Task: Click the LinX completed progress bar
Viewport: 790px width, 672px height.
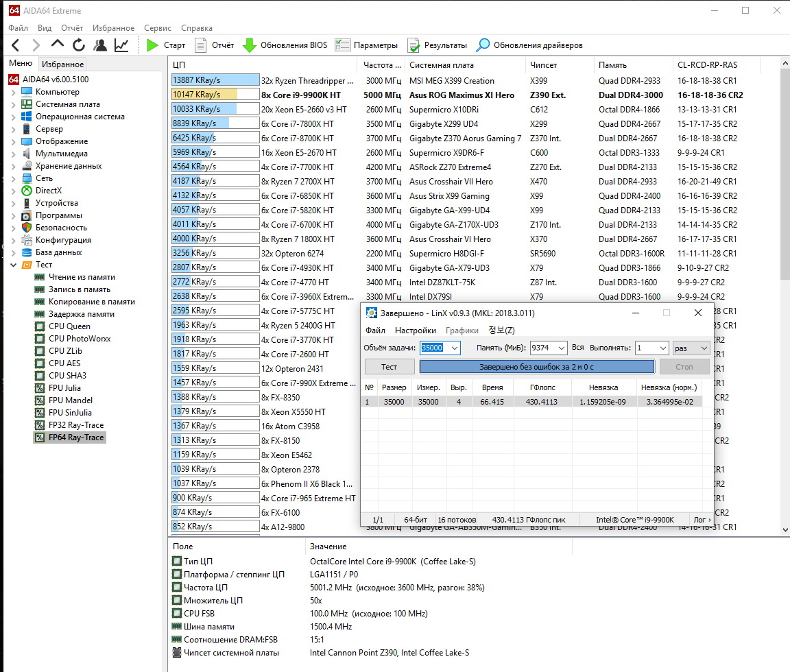Action: [537, 367]
